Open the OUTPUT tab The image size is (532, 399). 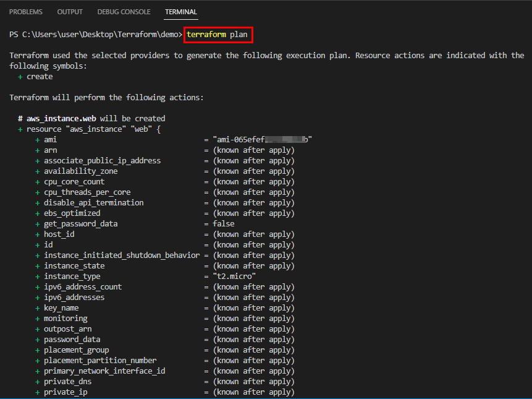pos(70,12)
